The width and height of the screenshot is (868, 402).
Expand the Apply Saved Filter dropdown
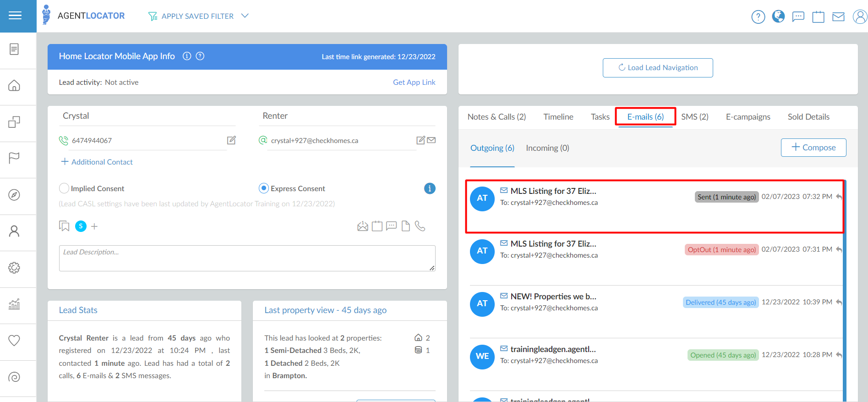point(198,16)
